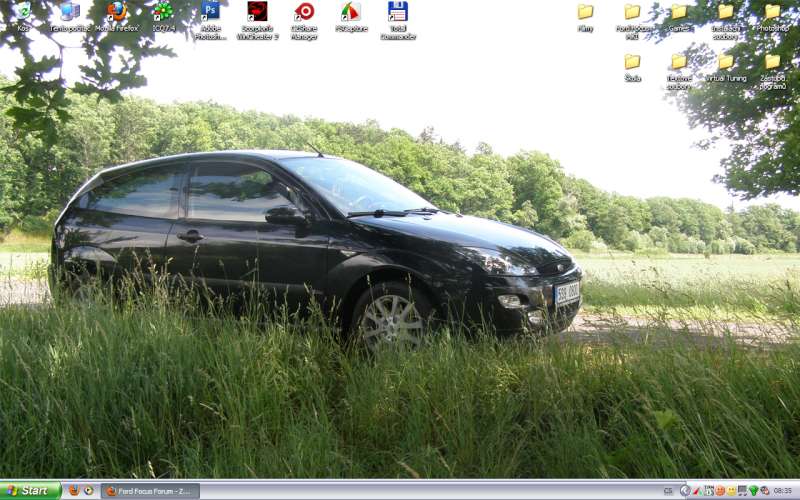
Task: Open the Filmy folder
Action: click(x=585, y=12)
